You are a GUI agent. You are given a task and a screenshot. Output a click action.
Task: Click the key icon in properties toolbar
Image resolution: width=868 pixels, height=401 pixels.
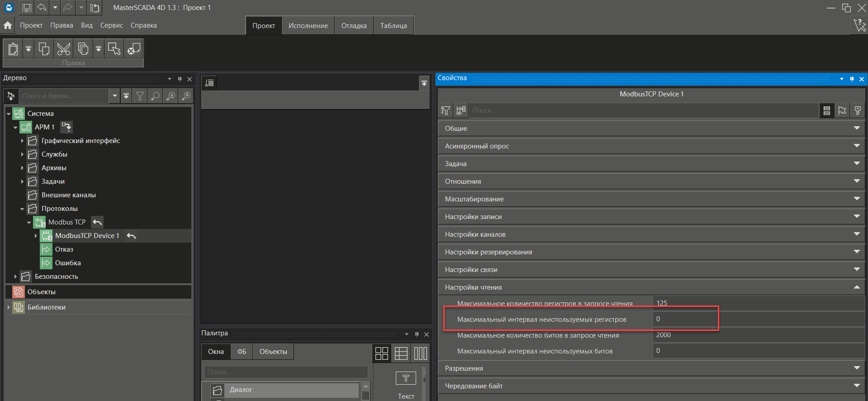point(858,110)
